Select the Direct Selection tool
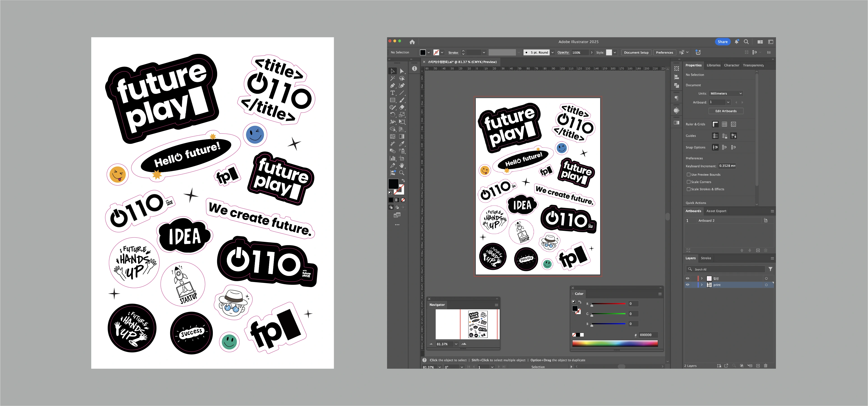 pyautogui.click(x=402, y=71)
